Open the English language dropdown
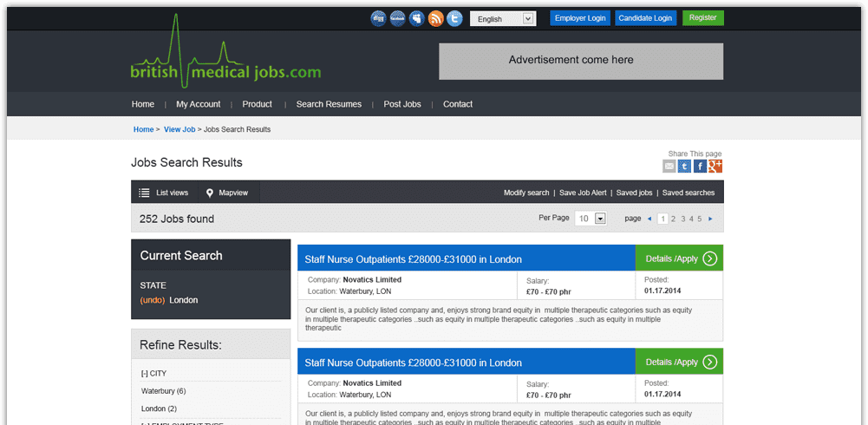868x425 pixels. (x=503, y=19)
